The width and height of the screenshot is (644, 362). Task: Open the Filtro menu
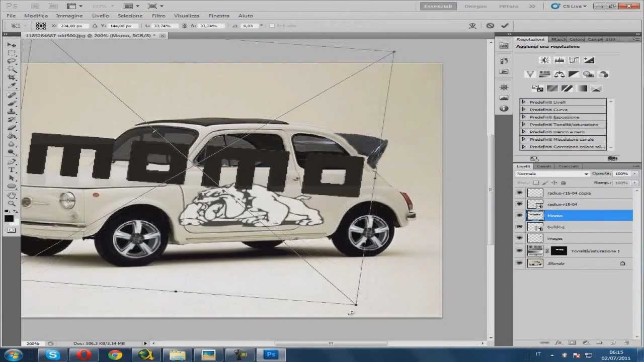pyautogui.click(x=158, y=16)
